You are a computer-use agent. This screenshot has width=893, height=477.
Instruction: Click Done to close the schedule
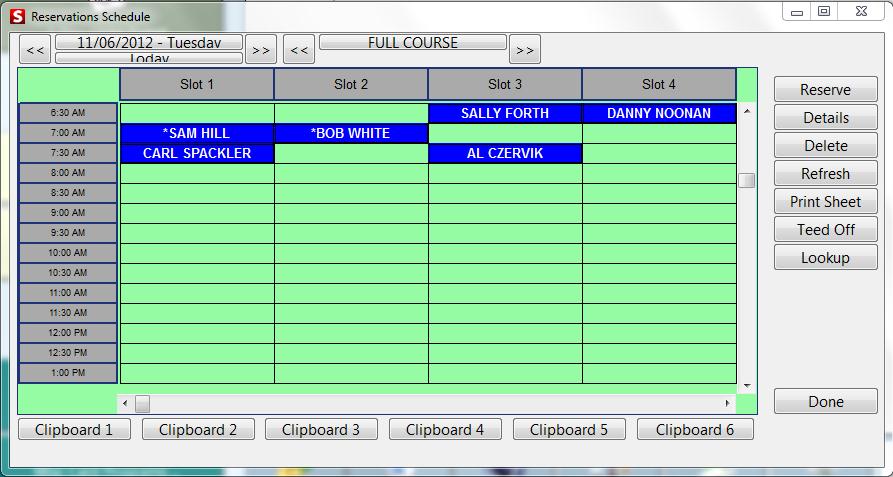click(x=825, y=402)
